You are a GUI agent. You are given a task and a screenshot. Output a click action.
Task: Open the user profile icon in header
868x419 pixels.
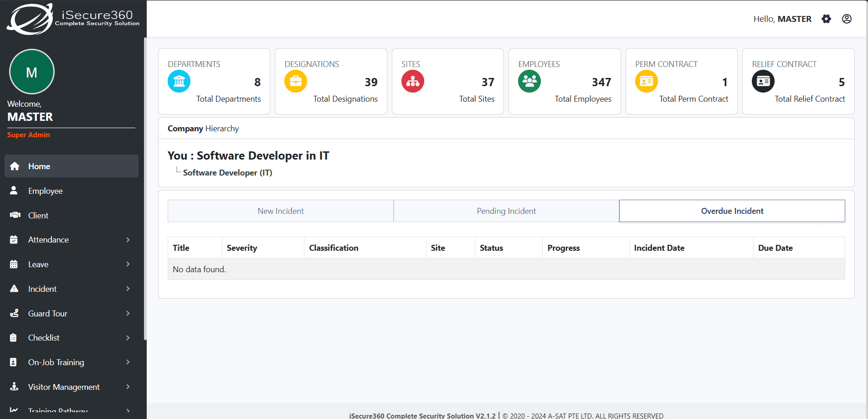[x=847, y=19]
